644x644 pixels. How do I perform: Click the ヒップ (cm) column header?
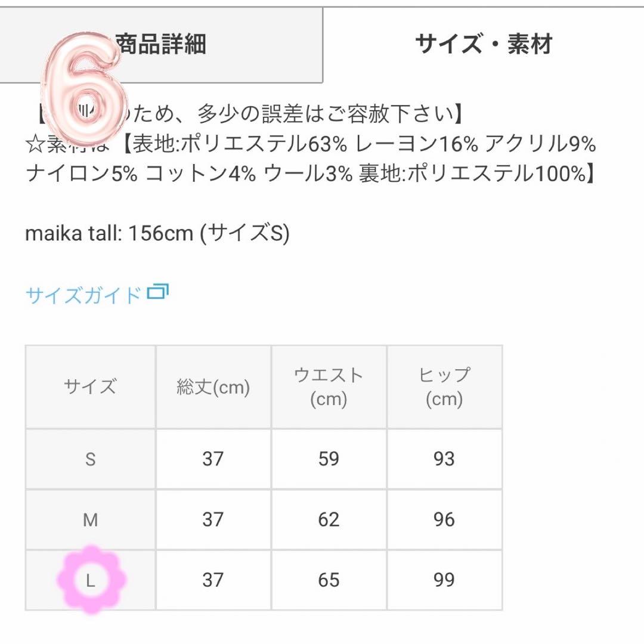click(444, 386)
